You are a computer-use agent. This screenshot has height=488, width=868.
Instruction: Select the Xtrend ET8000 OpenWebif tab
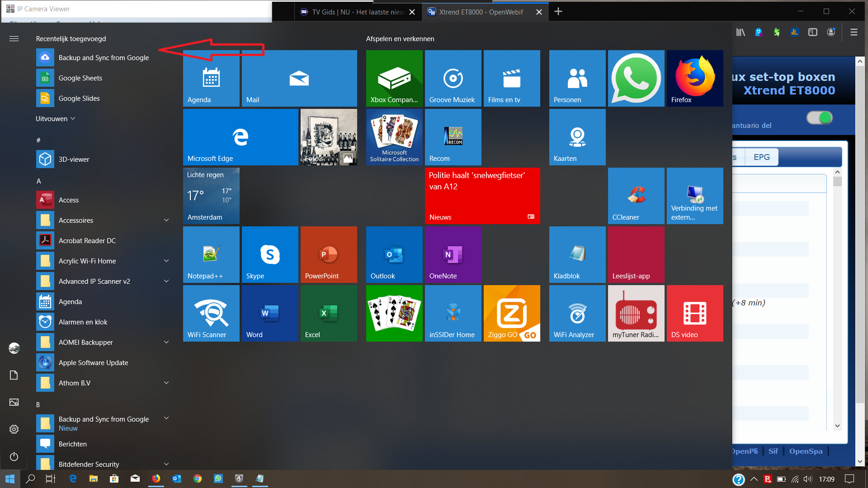tap(485, 12)
